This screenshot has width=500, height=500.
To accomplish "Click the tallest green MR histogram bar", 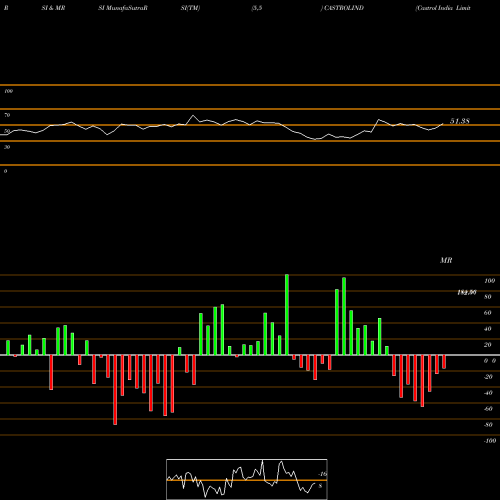I will coord(287,315).
